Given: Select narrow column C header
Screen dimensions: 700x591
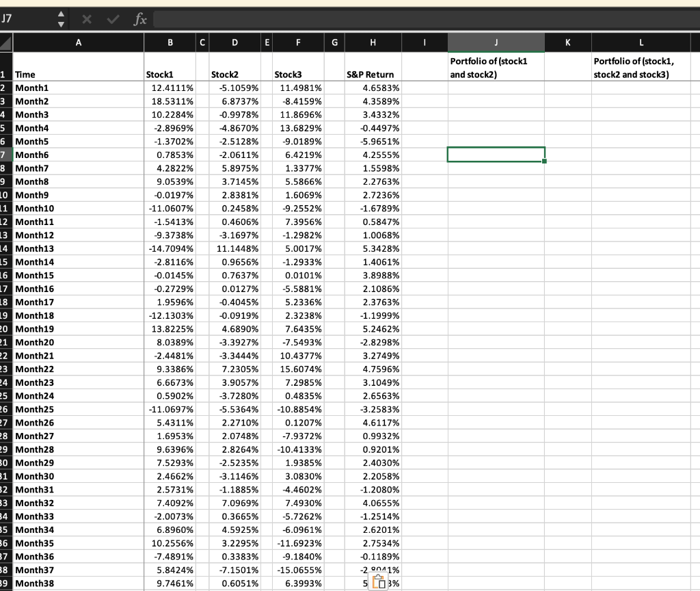Looking at the screenshot, I should click(202, 43).
